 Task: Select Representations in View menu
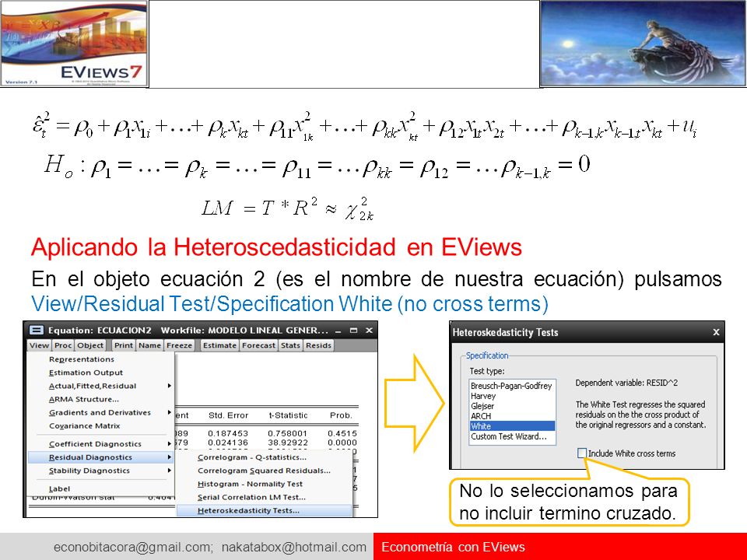(x=101, y=359)
